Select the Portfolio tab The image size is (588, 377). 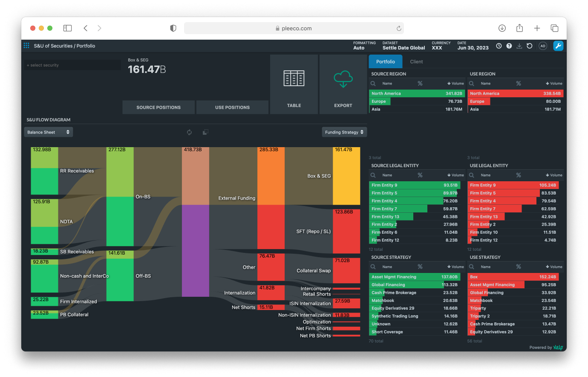(386, 62)
